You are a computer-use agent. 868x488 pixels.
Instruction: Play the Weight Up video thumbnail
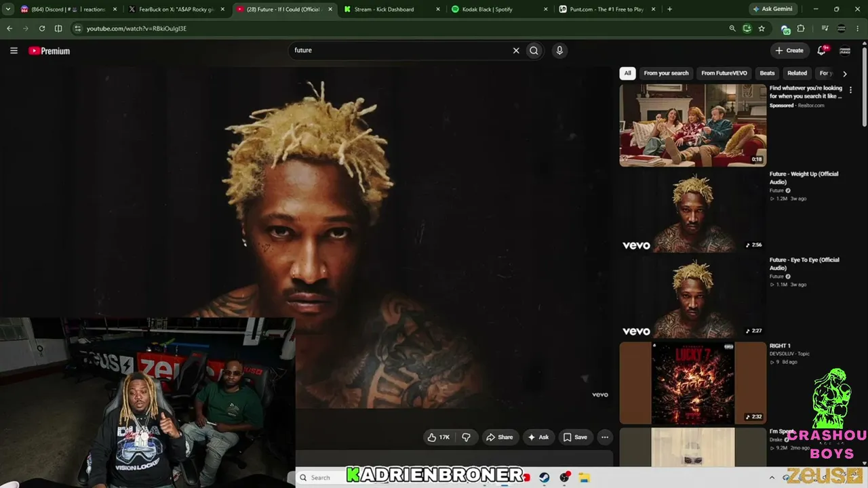692,211
